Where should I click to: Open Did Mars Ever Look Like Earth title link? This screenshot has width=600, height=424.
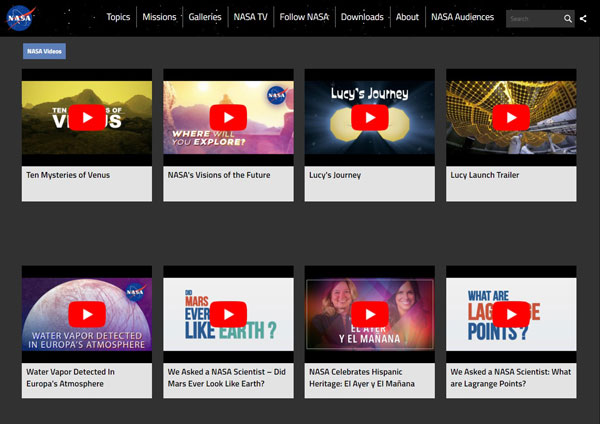pyautogui.click(x=227, y=378)
